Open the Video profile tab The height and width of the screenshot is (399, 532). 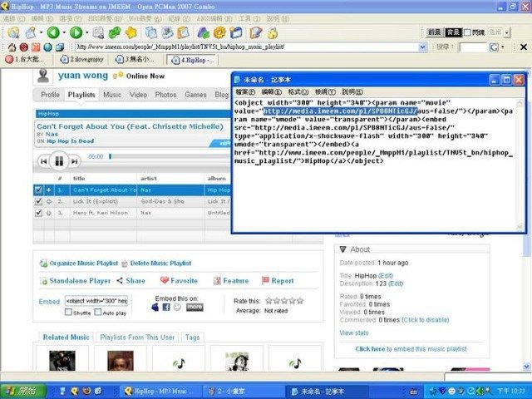pos(138,95)
